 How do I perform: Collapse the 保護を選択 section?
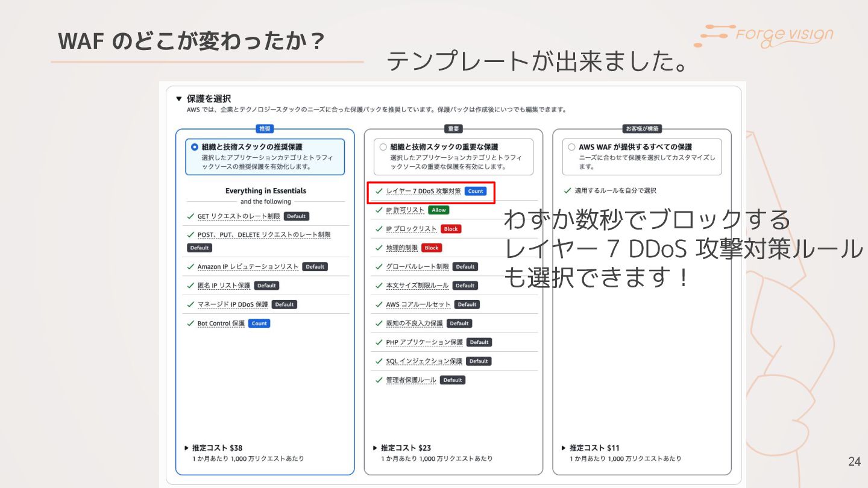coord(179,99)
